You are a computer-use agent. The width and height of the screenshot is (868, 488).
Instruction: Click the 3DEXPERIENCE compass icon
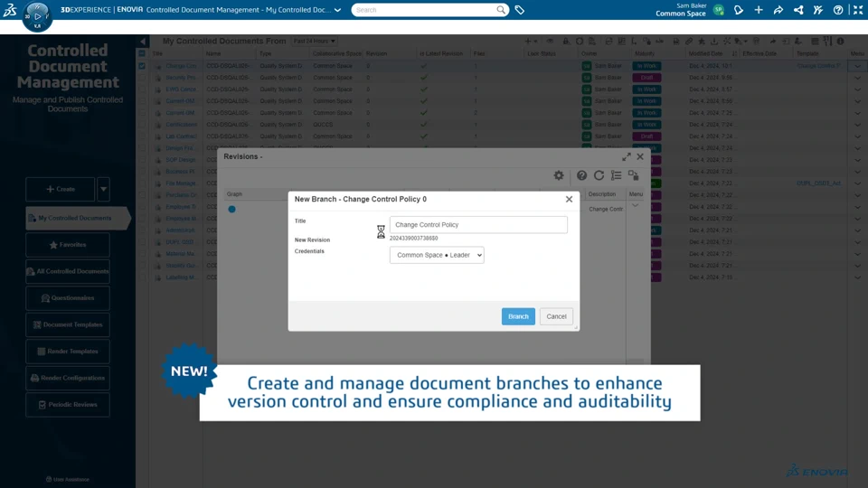click(37, 16)
